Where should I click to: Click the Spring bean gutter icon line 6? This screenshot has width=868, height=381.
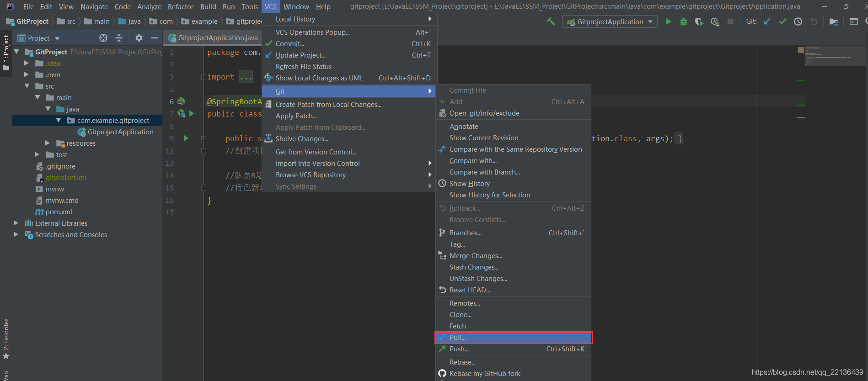click(181, 101)
